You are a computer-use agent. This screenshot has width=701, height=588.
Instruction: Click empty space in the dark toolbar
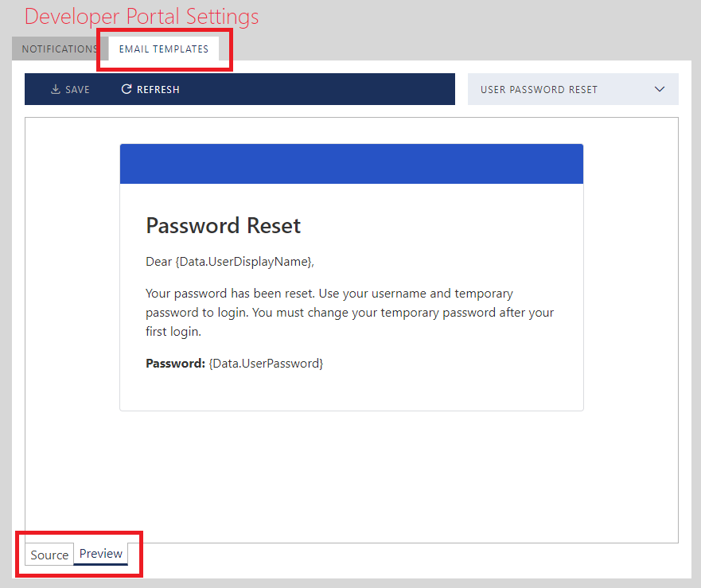point(318,90)
